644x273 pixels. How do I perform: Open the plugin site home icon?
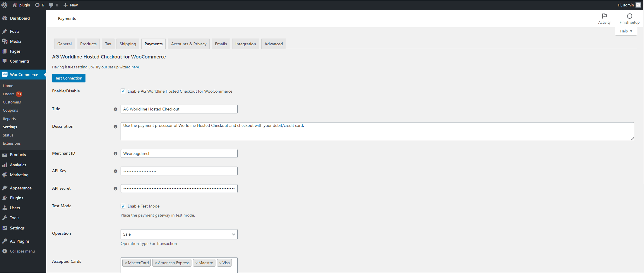[15, 5]
